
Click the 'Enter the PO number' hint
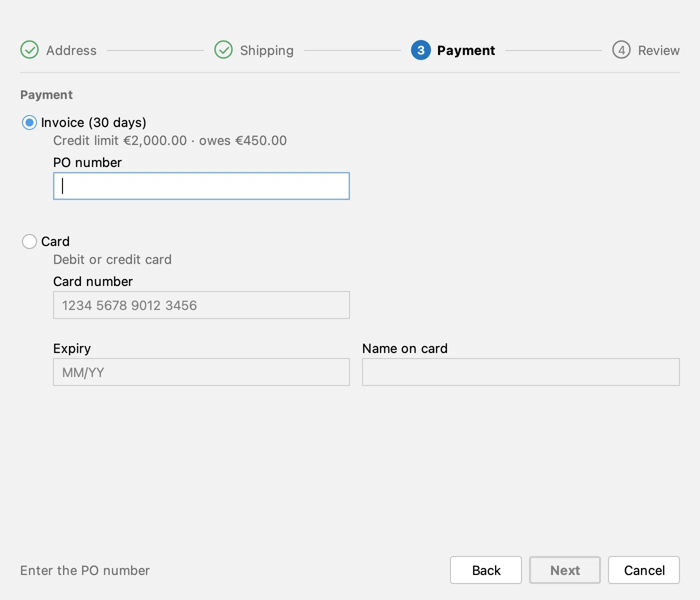pyautogui.click(x=85, y=570)
